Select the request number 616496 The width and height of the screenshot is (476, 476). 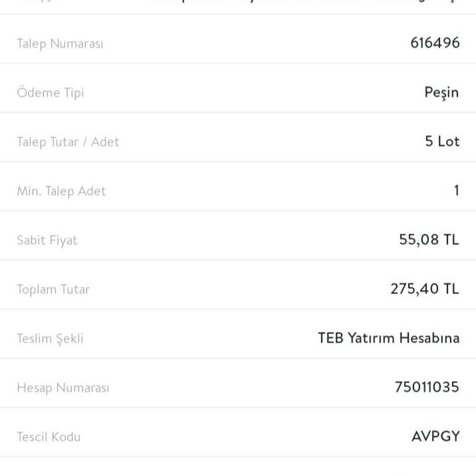tap(434, 43)
